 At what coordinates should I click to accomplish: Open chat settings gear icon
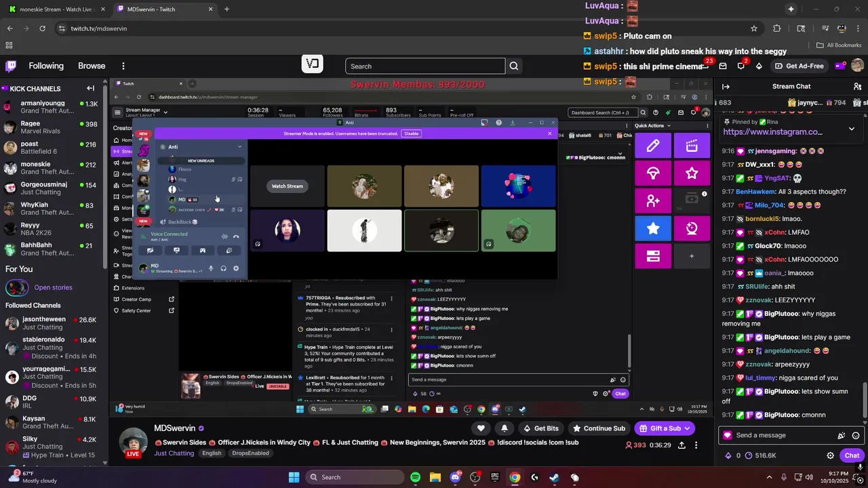click(830, 455)
